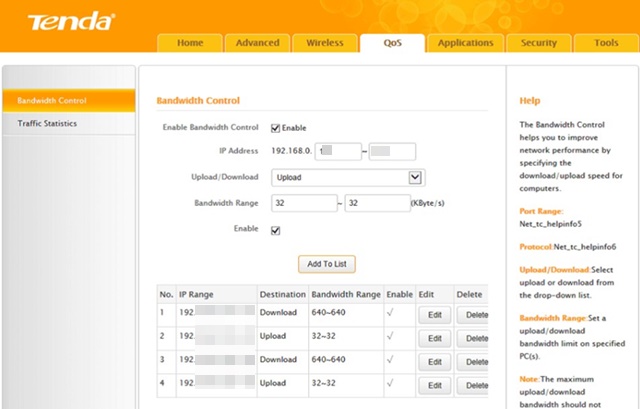Image resolution: width=640 pixels, height=409 pixels.
Task: Delete rule number 2 from the list
Action: click(x=473, y=339)
